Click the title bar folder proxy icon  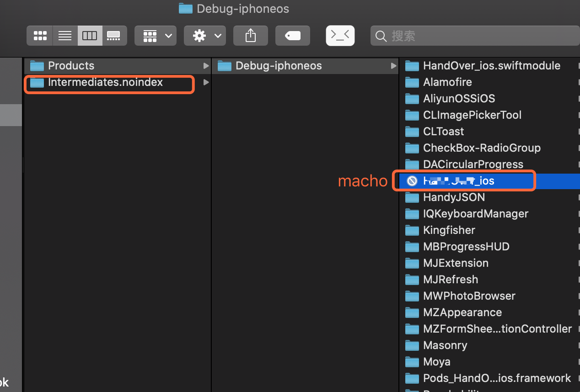coord(185,8)
